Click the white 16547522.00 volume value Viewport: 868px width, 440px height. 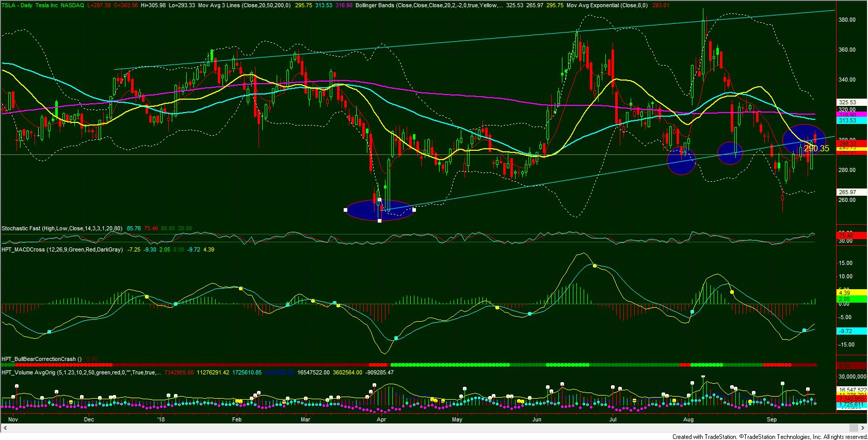(x=313, y=372)
